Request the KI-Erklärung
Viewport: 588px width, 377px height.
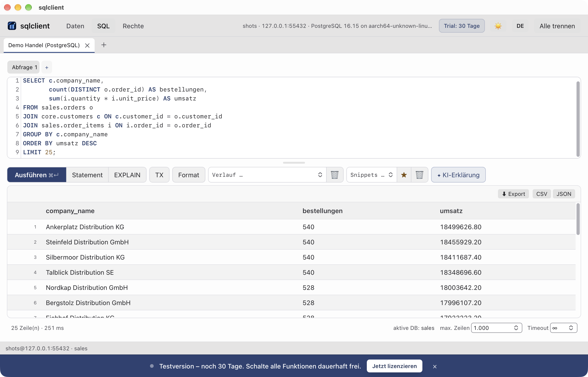(x=458, y=175)
